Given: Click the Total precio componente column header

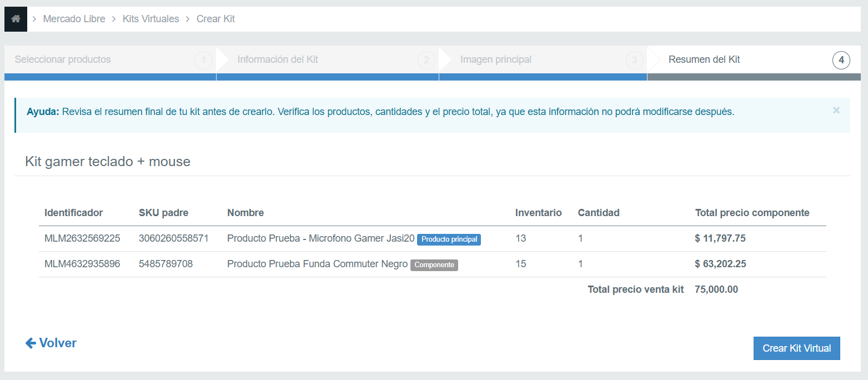Looking at the screenshot, I should coord(752,213).
